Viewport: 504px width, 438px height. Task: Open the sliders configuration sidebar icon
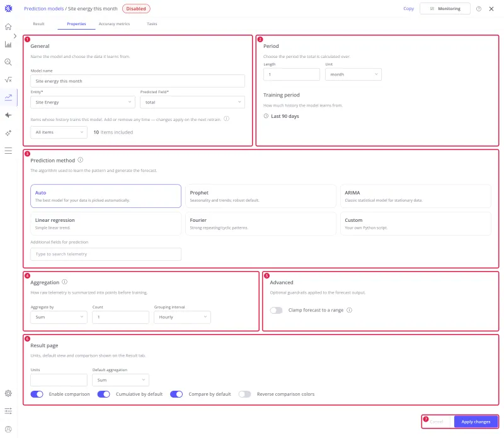pos(8,411)
